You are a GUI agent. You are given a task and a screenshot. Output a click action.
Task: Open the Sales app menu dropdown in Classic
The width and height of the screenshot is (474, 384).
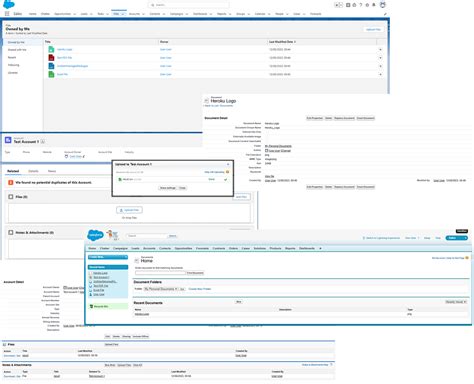pos(456,238)
